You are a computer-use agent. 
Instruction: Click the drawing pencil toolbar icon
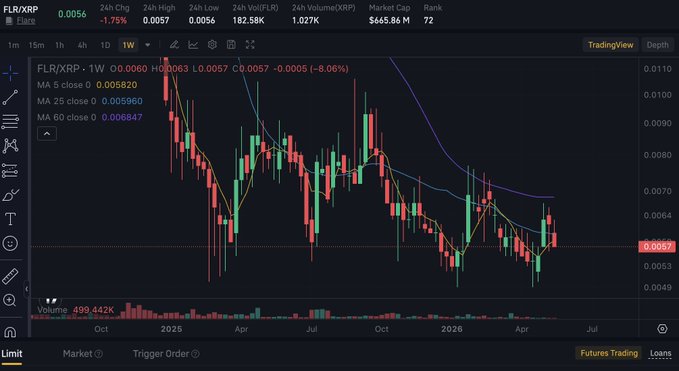click(x=174, y=45)
